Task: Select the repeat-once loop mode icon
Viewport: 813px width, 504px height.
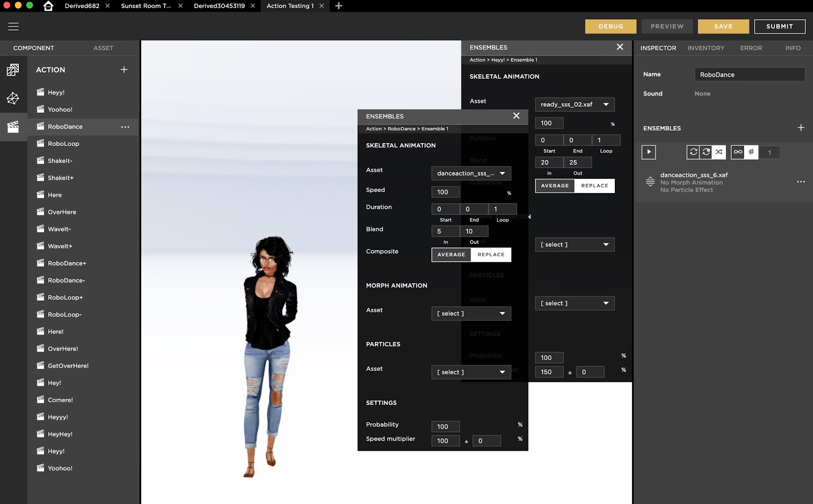Action: click(x=706, y=152)
